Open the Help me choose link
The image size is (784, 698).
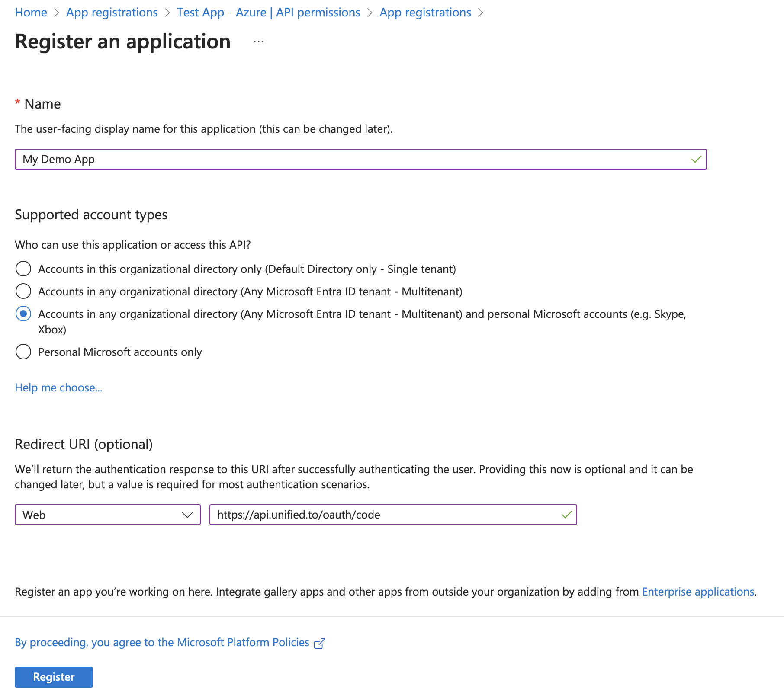click(x=58, y=387)
